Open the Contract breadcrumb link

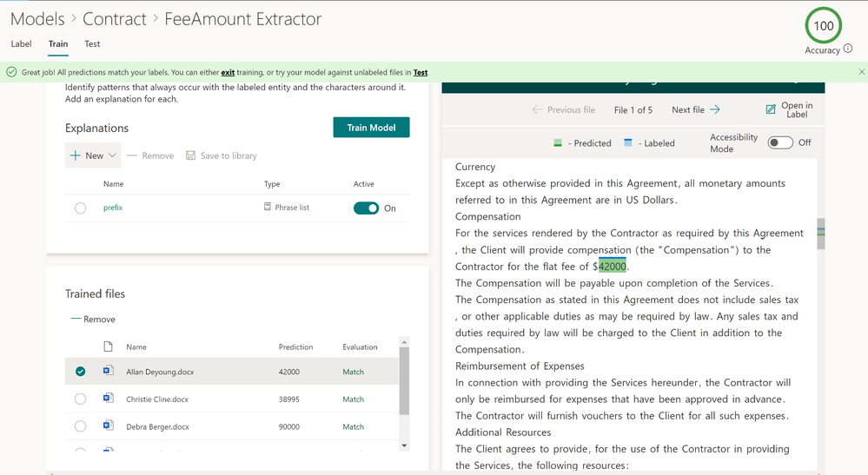point(115,19)
